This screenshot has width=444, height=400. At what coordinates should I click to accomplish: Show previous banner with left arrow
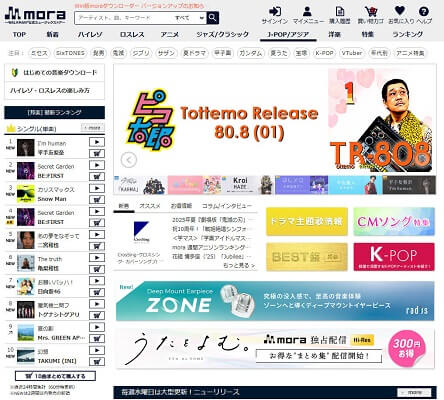pyautogui.click(x=129, y=160)
